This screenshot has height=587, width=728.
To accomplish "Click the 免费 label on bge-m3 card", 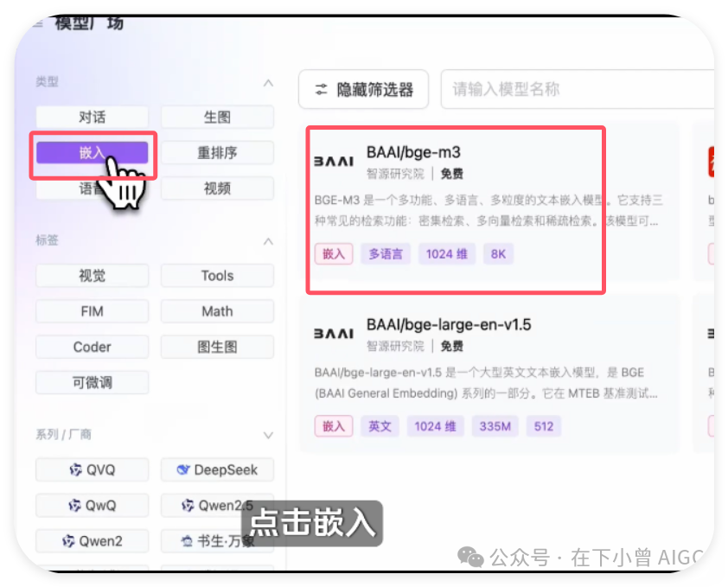I will 451,174.
